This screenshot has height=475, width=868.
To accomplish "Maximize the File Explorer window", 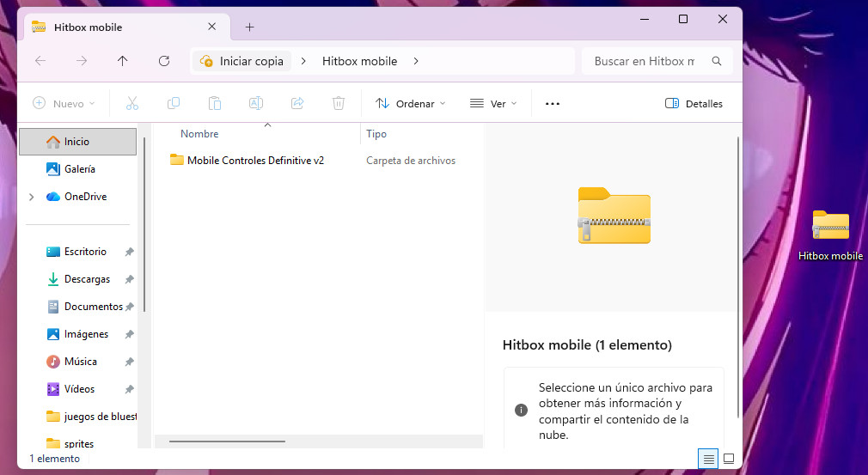I will pos(683,20).
